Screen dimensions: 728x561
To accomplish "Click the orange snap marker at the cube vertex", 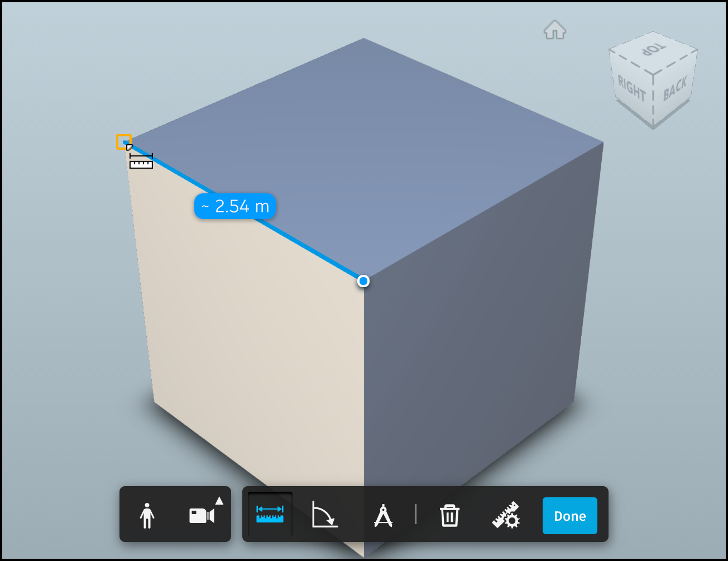I will point(124,142).
